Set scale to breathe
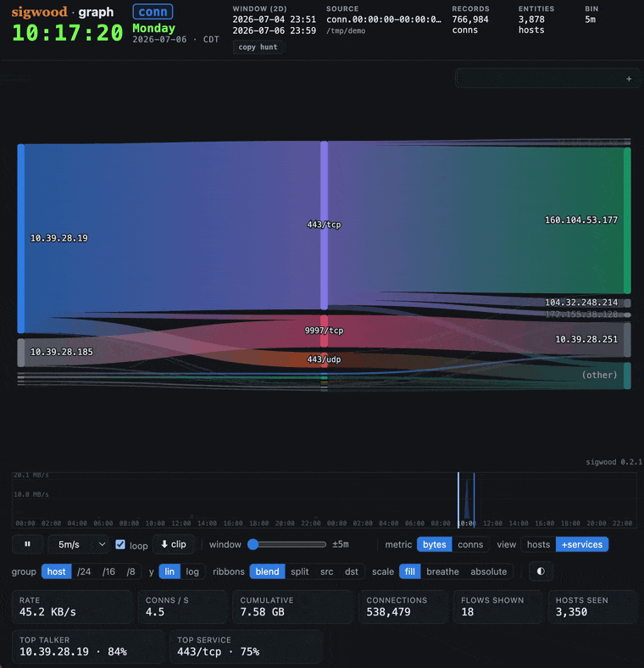Screen dimensions: 644x668 pos(442,571)
